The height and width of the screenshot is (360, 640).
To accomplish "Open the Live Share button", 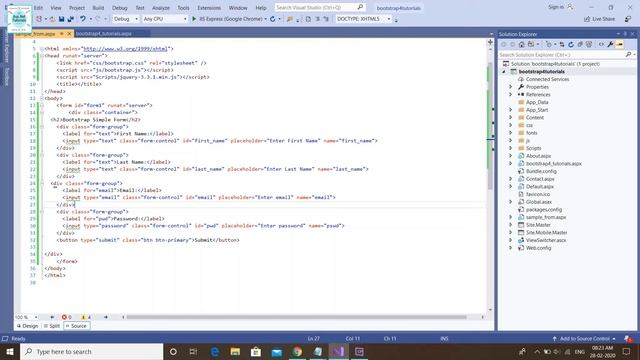I will (x=599, y=19).
